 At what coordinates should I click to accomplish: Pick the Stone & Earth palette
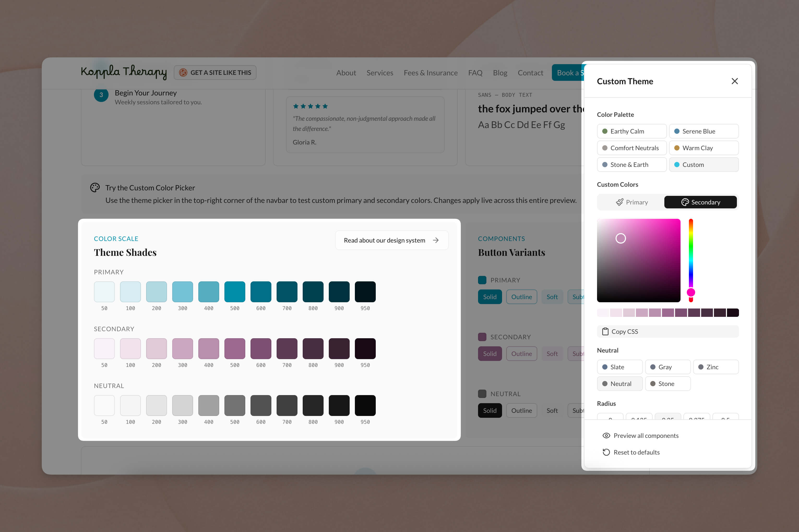pos(632,165)
